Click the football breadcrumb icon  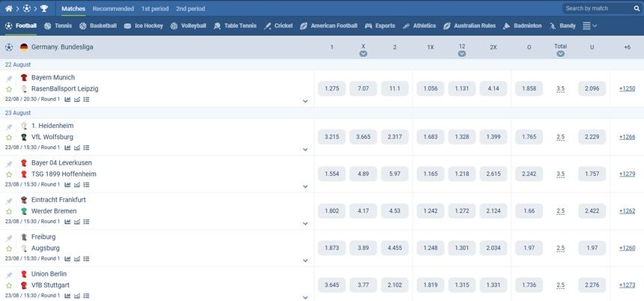coord(27,8)
